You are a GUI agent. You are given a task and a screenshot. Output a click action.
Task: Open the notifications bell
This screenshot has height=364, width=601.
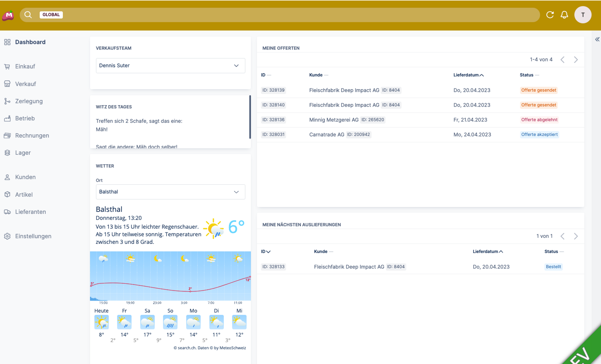[564, 15]
